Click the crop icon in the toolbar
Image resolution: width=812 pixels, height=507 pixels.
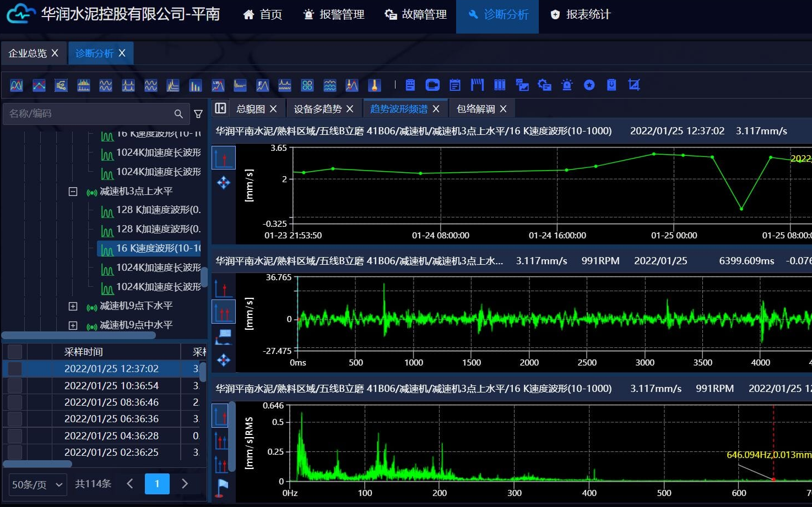click(x=634, y=85)
